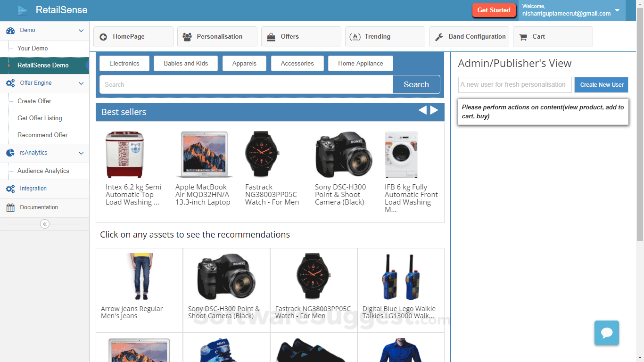Click the Create New User button
This screenshot has width=644, height=362.
[601, 84]
